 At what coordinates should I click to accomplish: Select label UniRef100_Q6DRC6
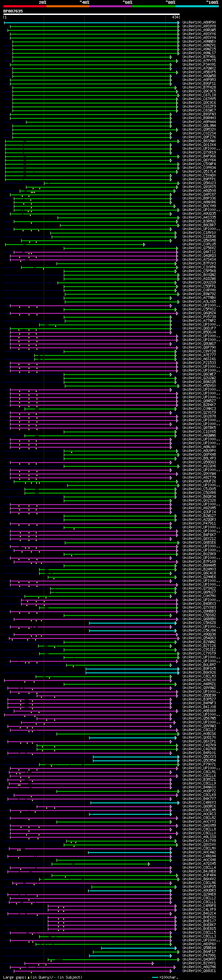[x=199, y=806]
